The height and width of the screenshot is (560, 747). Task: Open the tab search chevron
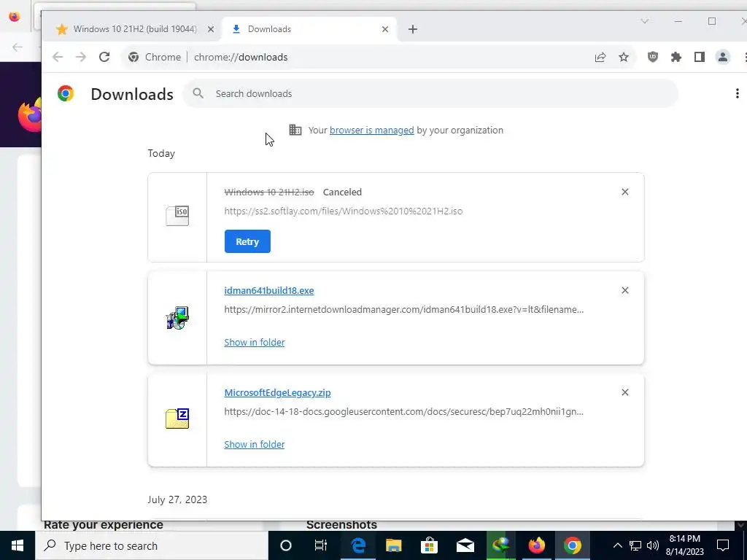(x=645, y=21)
